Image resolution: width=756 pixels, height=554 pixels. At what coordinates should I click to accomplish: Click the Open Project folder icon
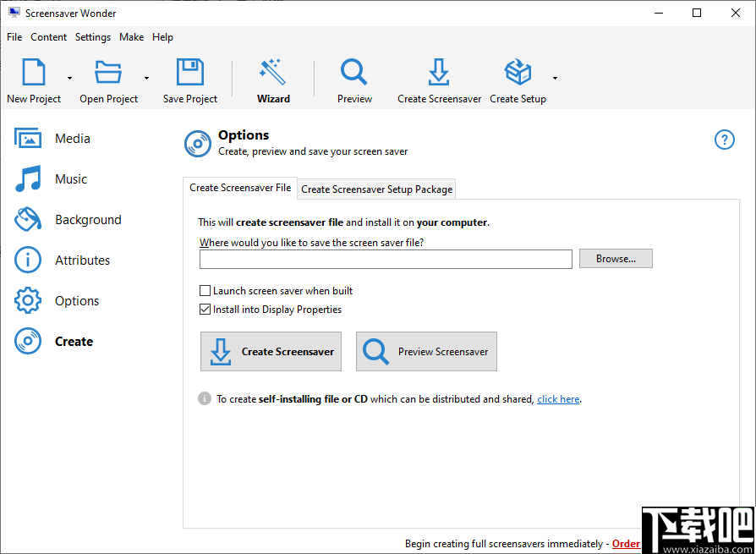(x=108, y=73)
